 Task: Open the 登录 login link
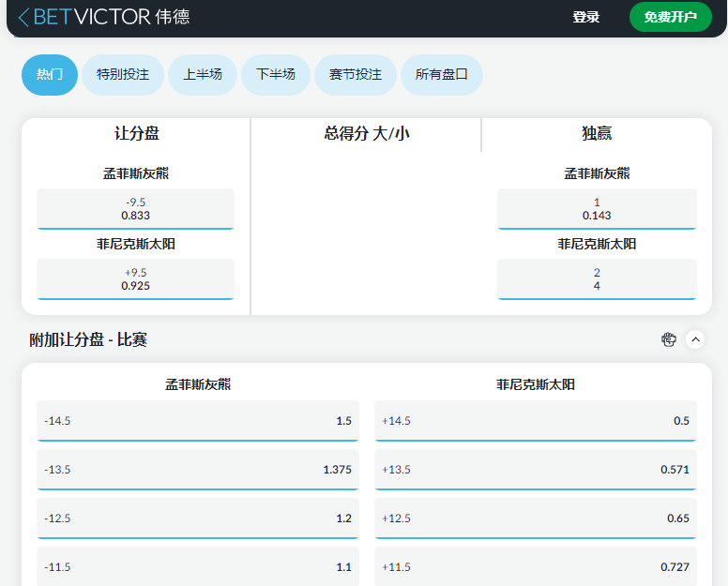(x=585, y=17)
